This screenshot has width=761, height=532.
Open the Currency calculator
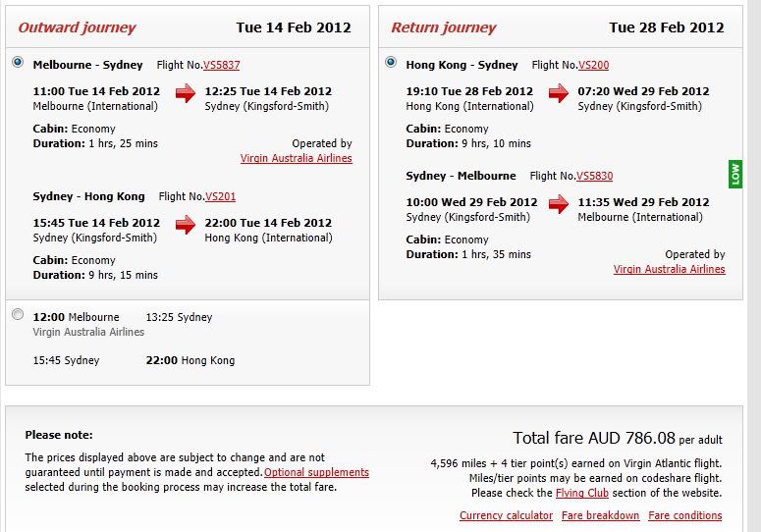tap(507, 515)
